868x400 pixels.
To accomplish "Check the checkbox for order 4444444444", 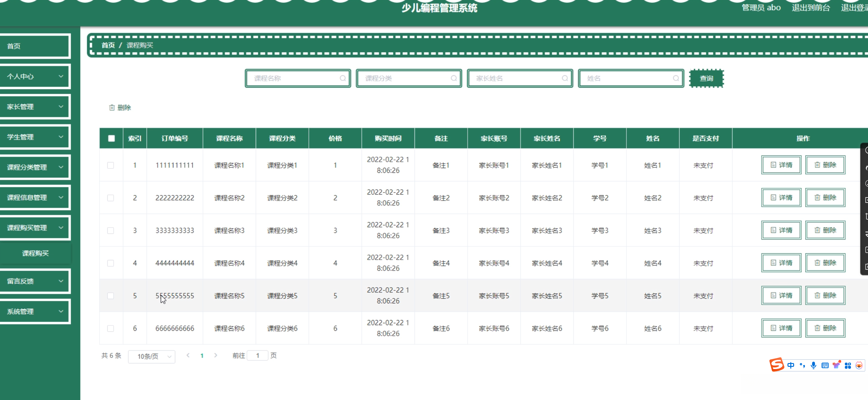I will [x=111, y=263].
